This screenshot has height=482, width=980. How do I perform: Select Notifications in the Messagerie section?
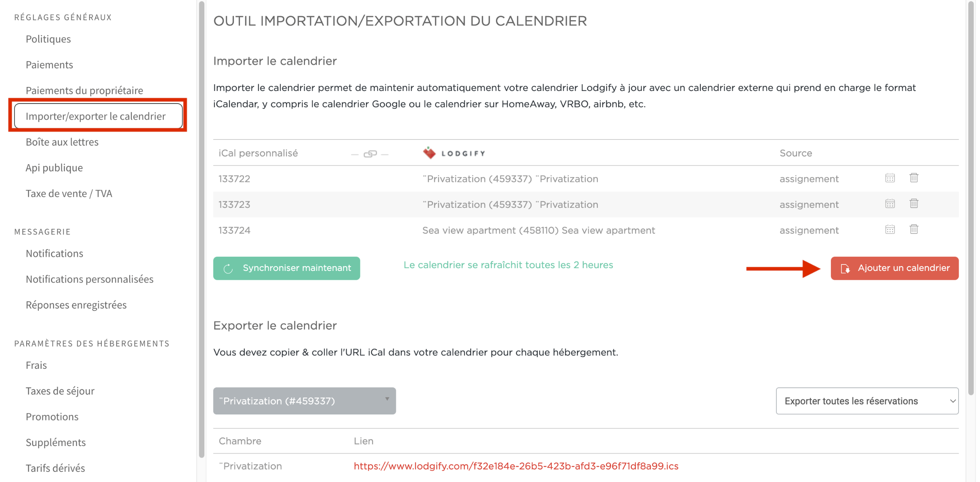(x=54, y=253)
